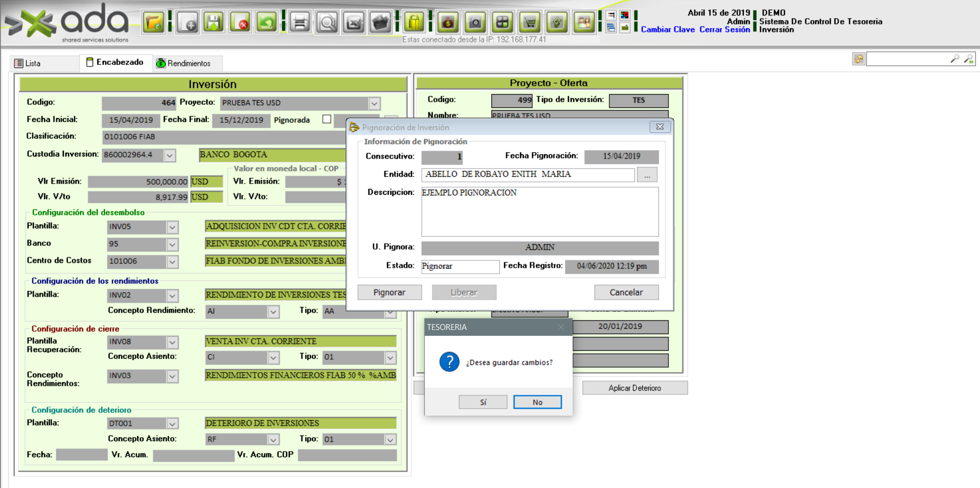Click the yellow padlock toolbar icon
980x488 pixels.
tap(414, 22)
